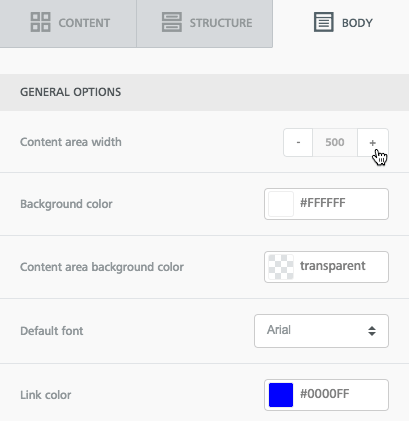Click the Structure tab rows icon
This screenshot has height=421, width=409.
172,22
